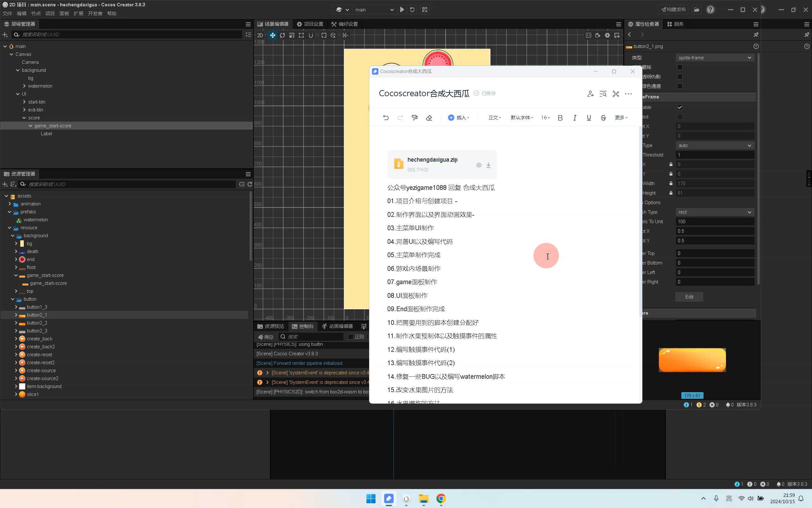Download the hechengdaxigua.zip attachment
This screenshot has height=508, width=812.
tap(488, 165)
